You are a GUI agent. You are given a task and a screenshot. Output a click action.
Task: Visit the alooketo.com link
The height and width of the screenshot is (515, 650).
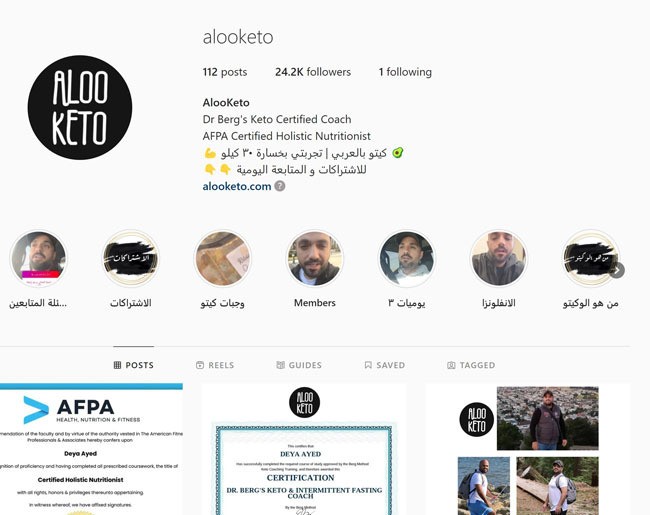[x=237, y=187]
